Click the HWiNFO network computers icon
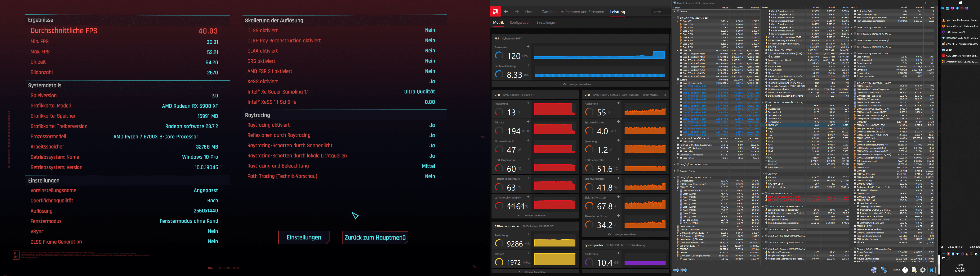Screen dimensions: 980x276 tap(884, 270)
